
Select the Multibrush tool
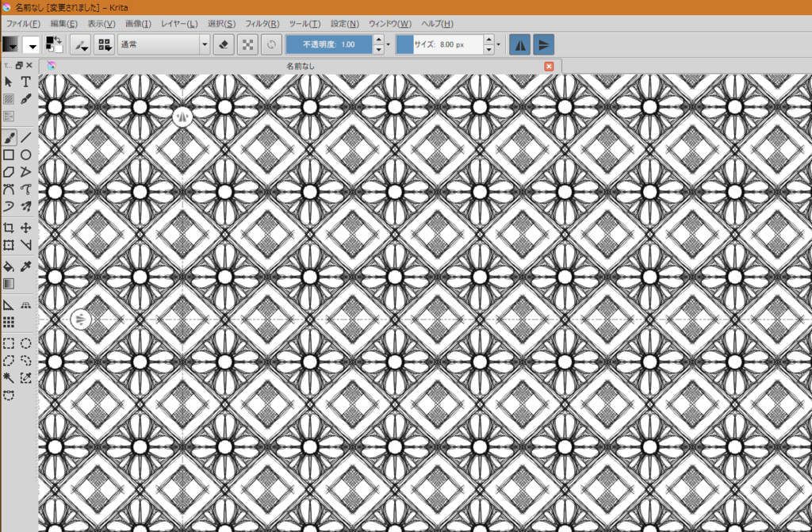pos(25,206)
